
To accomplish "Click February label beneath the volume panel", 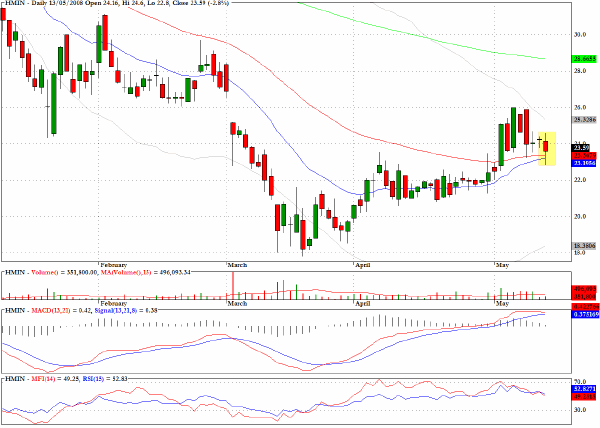I will tap(113, 303).
